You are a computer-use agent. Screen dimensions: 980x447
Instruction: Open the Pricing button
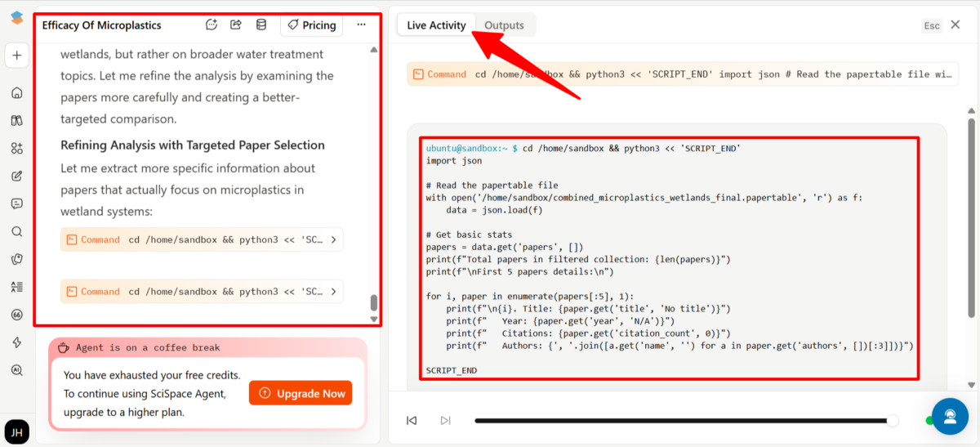pyautogui.click(x=312, y=25)
